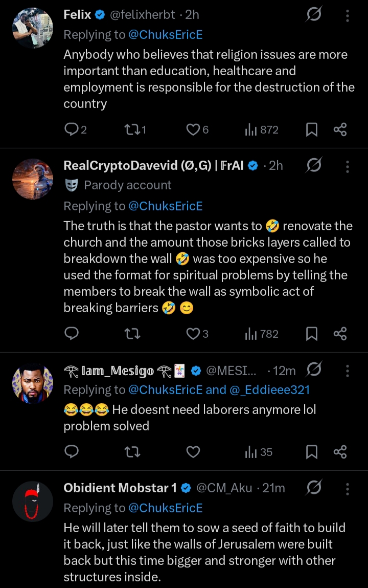Share Iam_Mesigo's tweet

(340, 452)
